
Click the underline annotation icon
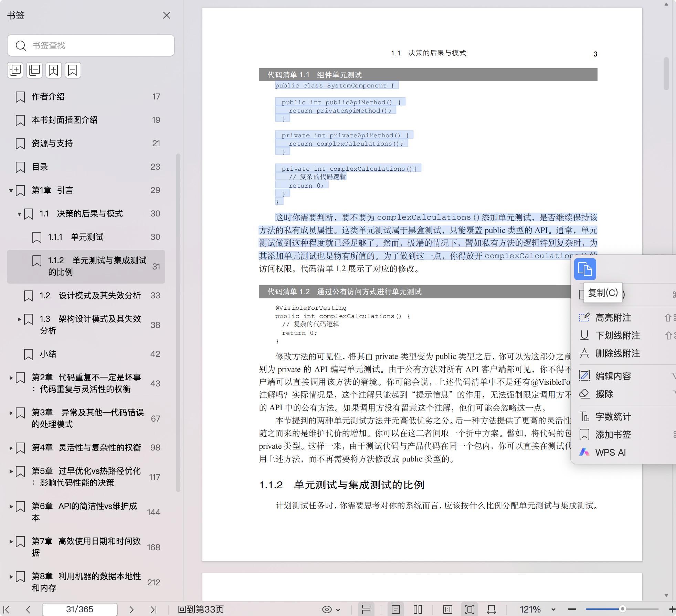(x=584, y=335)
